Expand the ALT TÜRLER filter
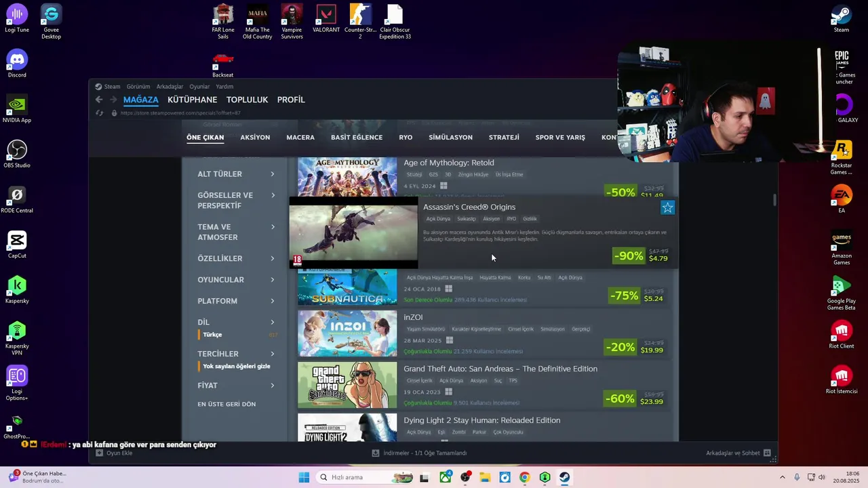 [236, 174]
